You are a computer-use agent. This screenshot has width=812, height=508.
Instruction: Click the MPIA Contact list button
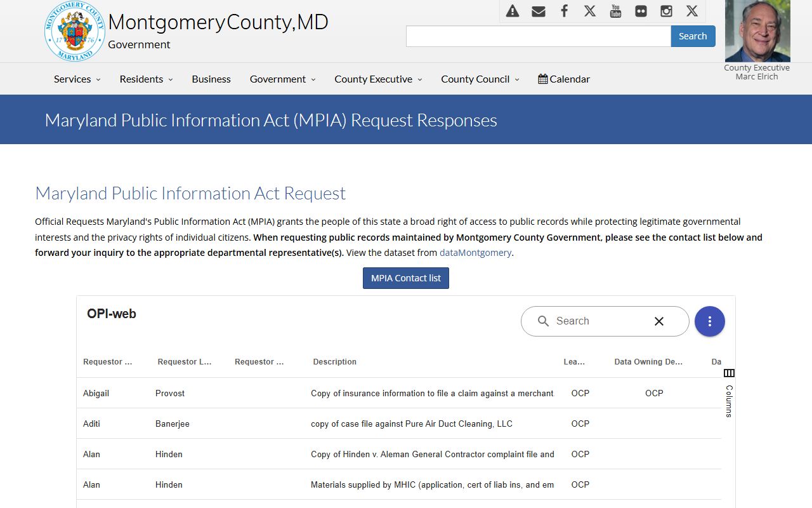tap(406, 278)
